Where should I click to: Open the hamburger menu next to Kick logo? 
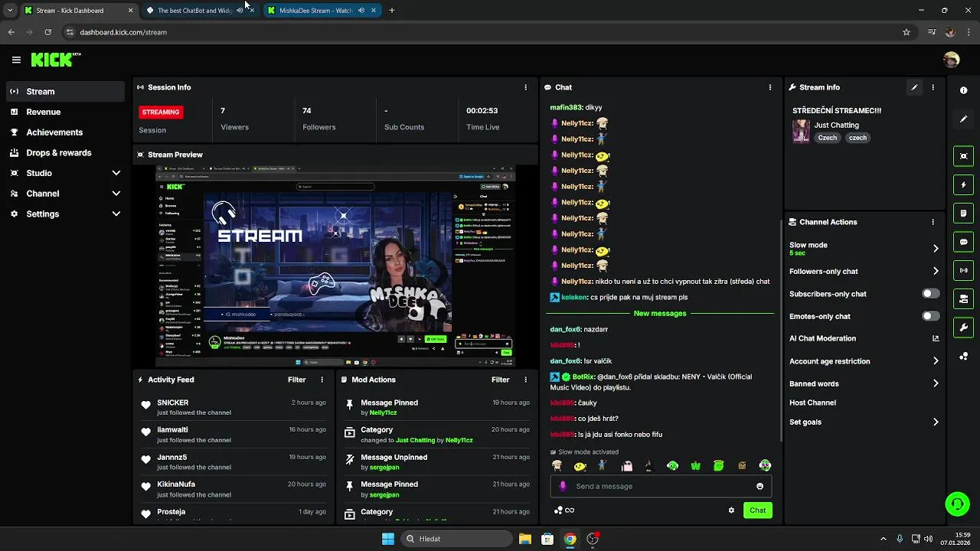tap(16, 60)
